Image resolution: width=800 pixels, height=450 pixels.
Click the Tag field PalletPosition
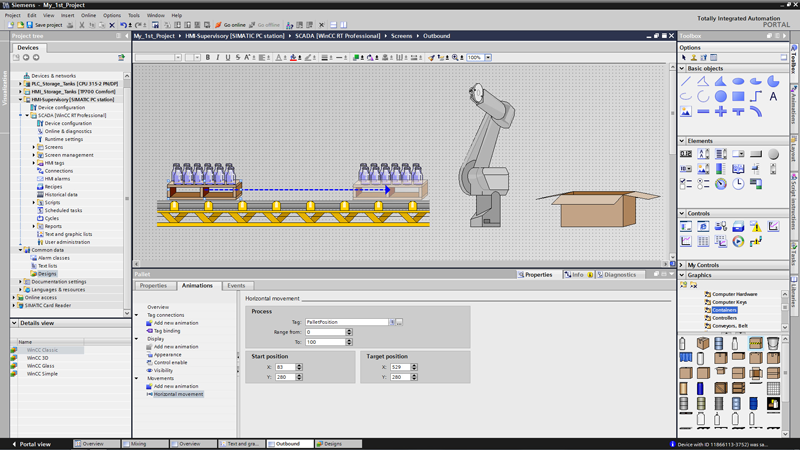click(347, 322)
